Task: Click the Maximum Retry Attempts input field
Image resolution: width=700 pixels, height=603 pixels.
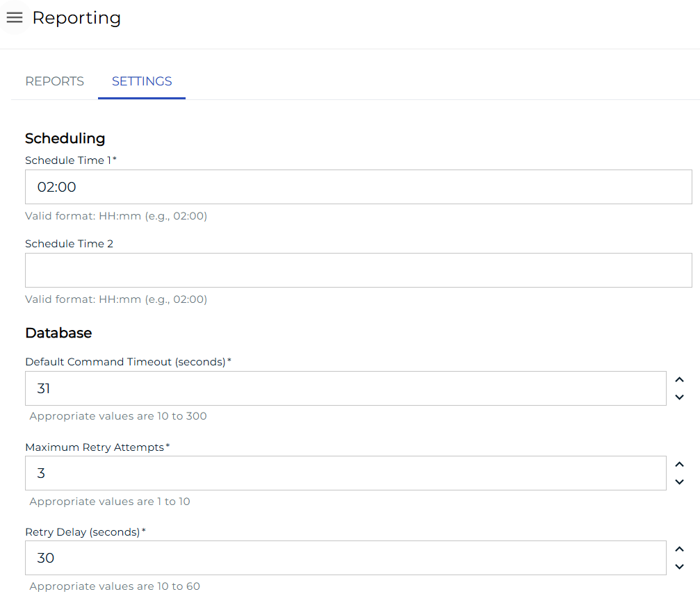Action: pyautogui.click(x=348, y=472)
